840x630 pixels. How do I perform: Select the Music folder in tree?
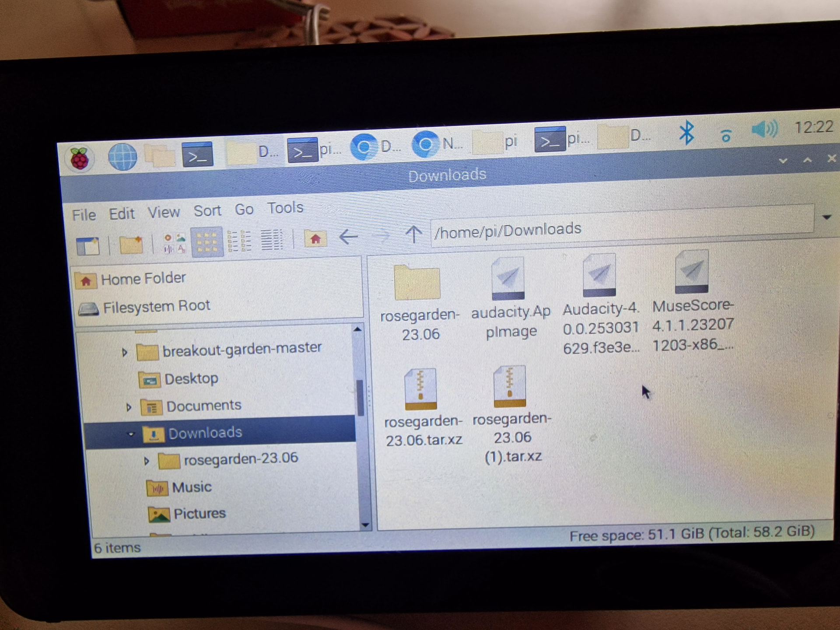[x=191, y=487]
